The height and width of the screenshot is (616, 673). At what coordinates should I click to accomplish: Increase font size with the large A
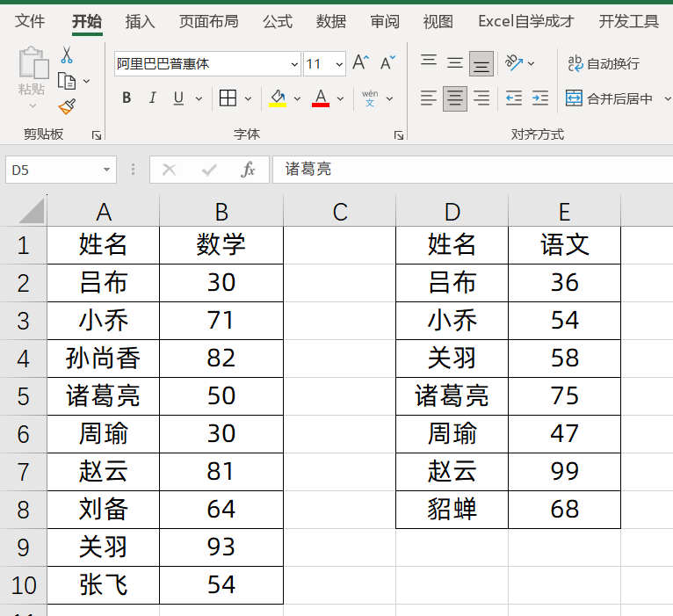click(x=360, y=62)
